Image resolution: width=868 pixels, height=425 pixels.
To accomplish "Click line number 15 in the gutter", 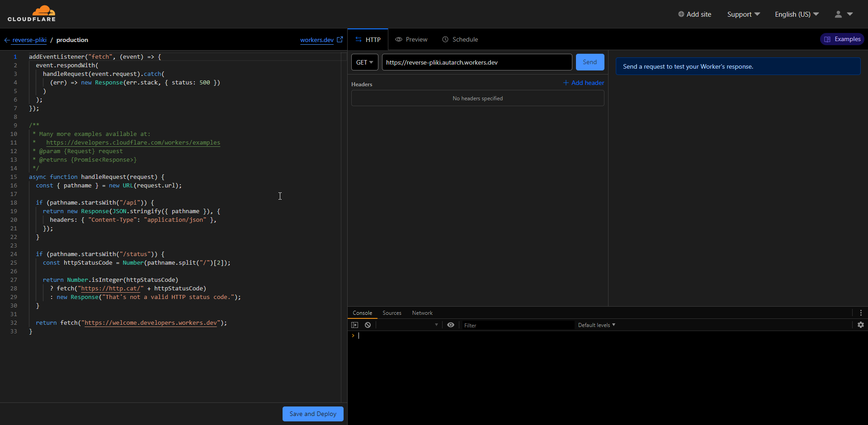I will 14,177.
